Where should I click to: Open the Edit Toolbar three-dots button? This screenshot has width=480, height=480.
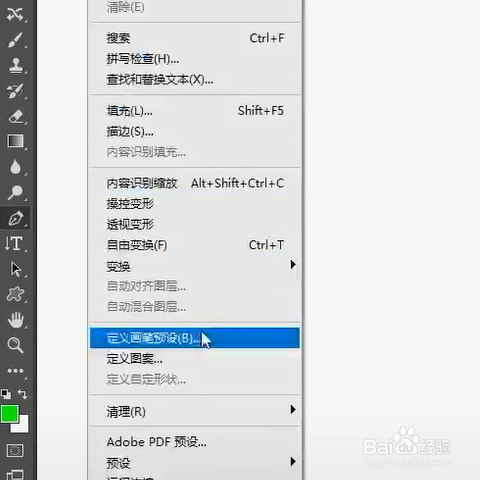point(15,371)
